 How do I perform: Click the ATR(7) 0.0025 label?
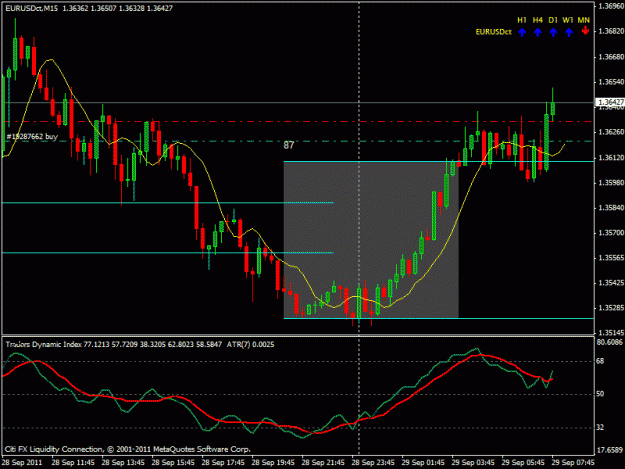click(250, 344)
